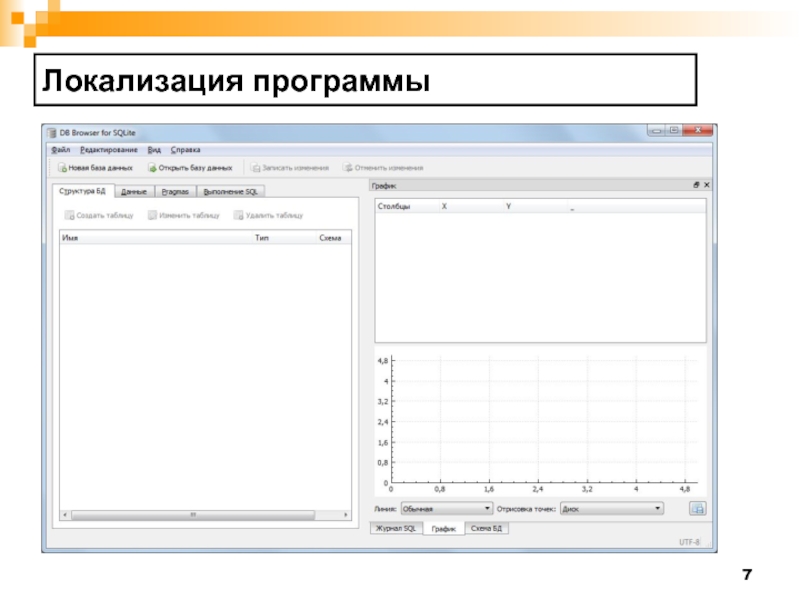The image size is (800, 600).
Task: Expand the Отрисовка точек dropdown
Action: click(611, 508)
